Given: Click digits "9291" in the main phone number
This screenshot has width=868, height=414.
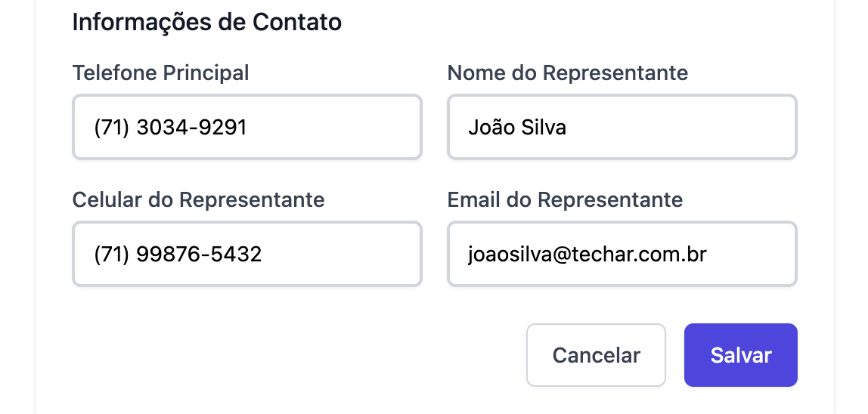Looking at the screenshot, I should tap(223, 128).
